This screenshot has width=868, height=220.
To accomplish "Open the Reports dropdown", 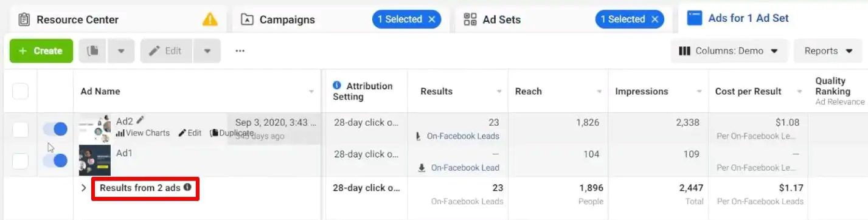I will tap(827, 51).
